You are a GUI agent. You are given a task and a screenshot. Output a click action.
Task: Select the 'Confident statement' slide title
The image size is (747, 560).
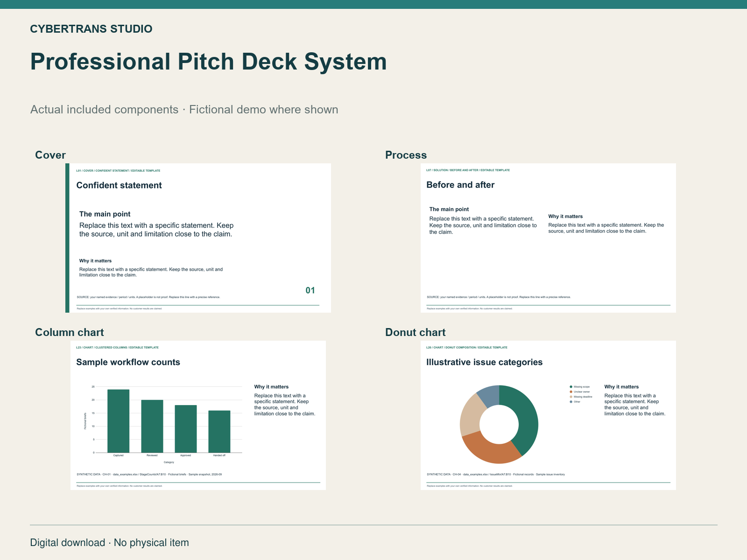click(119, 185)
